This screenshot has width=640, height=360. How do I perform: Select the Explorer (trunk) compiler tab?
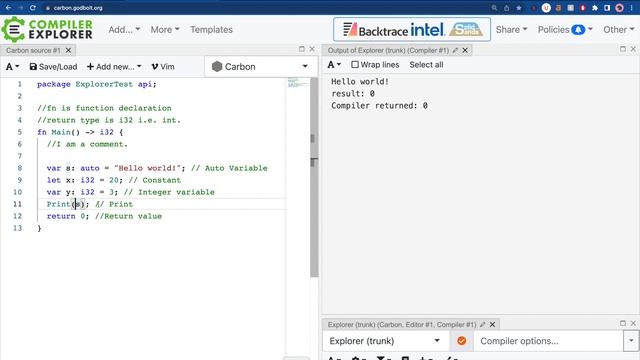coord(402,324)
